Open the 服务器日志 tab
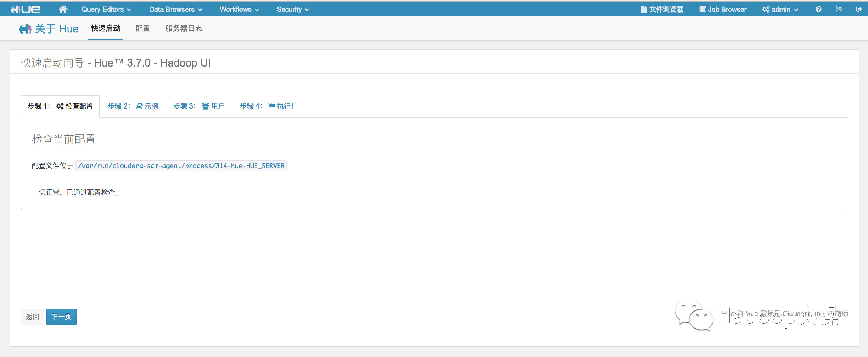868x357 pixels. point(184,28)
